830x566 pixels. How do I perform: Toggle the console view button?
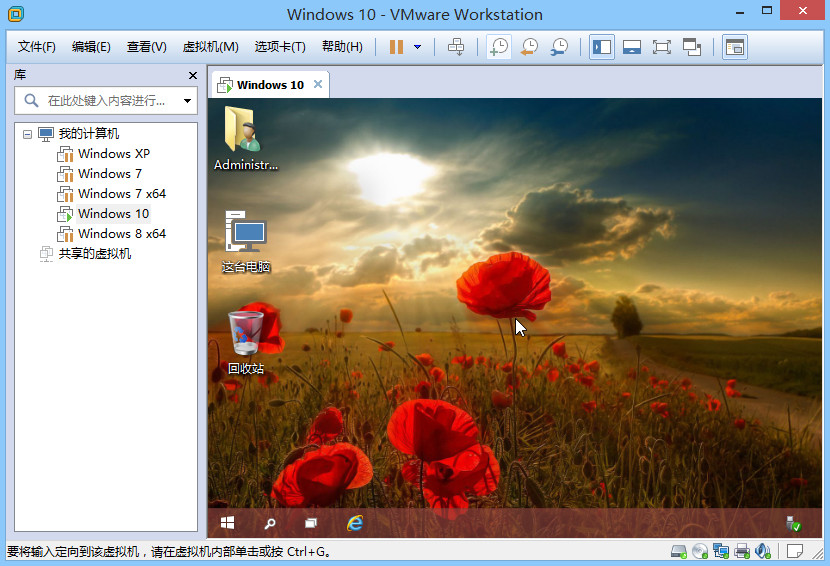click(735, 47)
